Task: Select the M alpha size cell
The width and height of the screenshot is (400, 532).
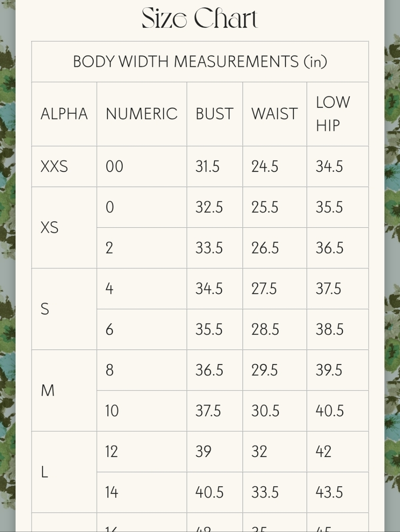Action: tap(64, 390)
